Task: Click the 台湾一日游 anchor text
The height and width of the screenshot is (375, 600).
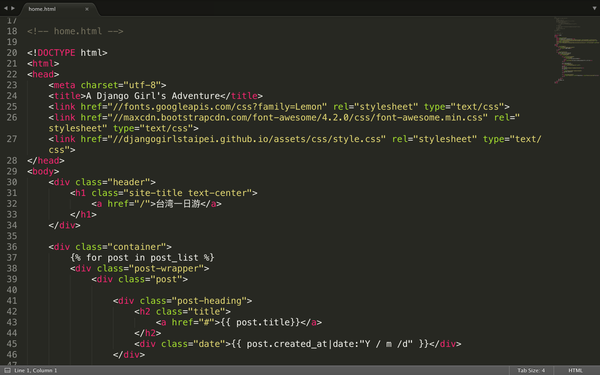Action: [178, 204]
